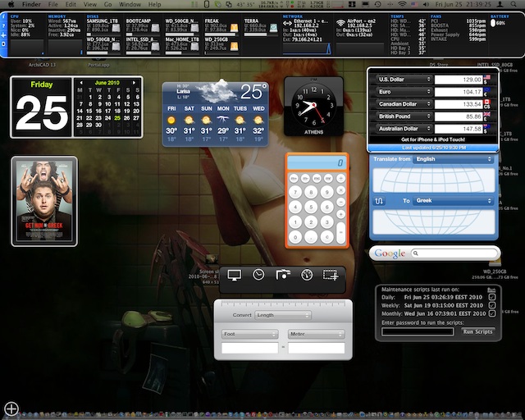Click the Spotlight magnifier in menu bar

pyautogui.click(x=514, y=4)
